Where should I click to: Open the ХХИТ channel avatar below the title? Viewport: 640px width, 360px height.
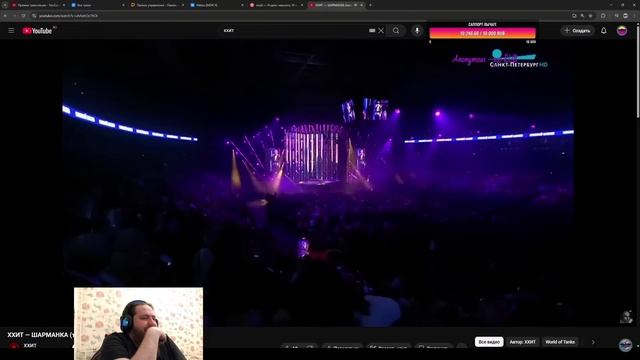point(14,346)
